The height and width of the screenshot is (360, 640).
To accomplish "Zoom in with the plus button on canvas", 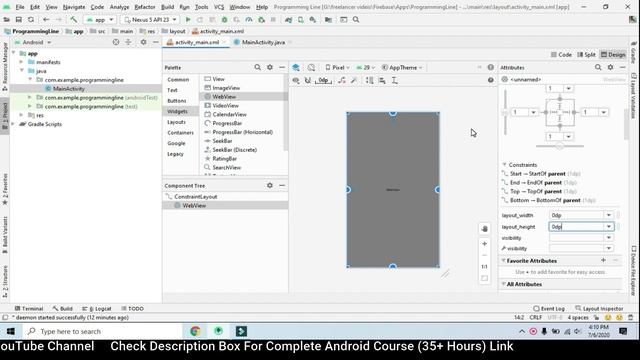I will 484,244.
